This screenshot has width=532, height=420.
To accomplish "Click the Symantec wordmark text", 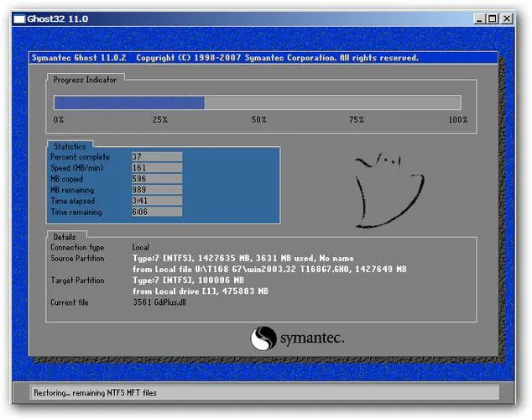I will coord(312,337).
